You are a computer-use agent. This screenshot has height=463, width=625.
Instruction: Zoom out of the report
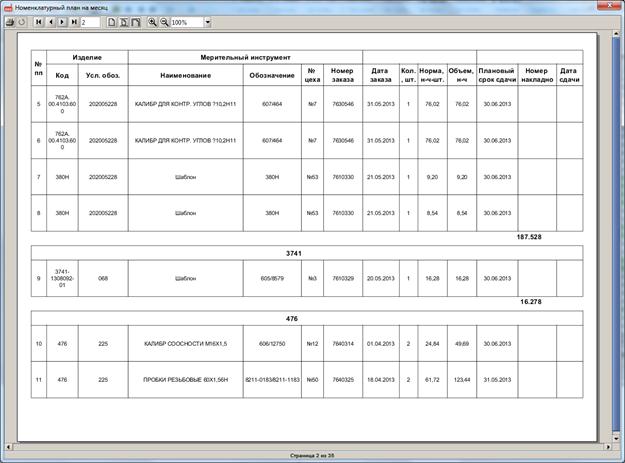pos(164,22)
